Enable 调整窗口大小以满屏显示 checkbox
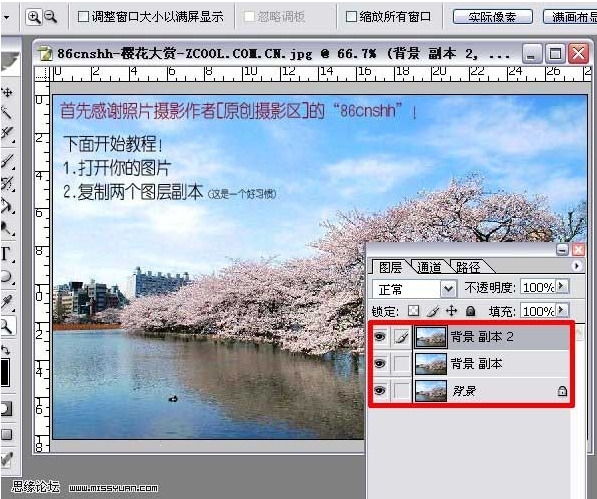 tap(83, 16)
